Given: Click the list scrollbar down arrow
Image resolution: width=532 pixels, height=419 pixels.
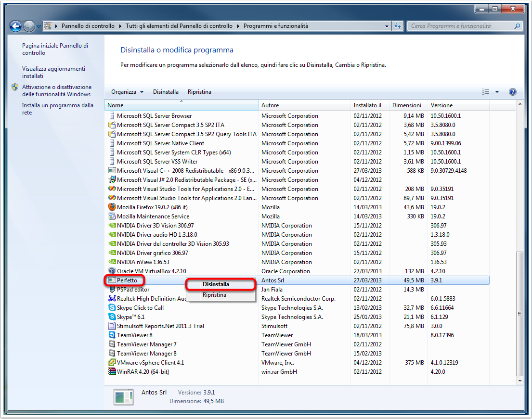Looking at the screenshot, I should tap(520, 381).
